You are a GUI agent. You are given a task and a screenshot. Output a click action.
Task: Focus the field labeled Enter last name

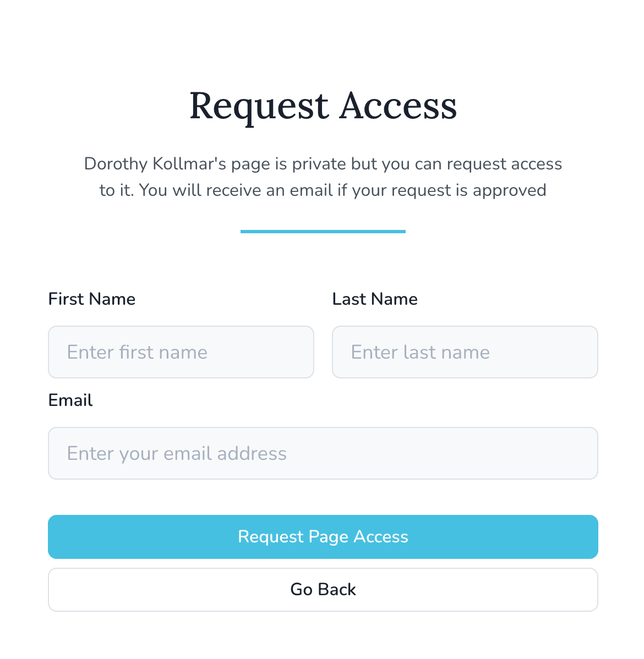click(x=465, y=352)
